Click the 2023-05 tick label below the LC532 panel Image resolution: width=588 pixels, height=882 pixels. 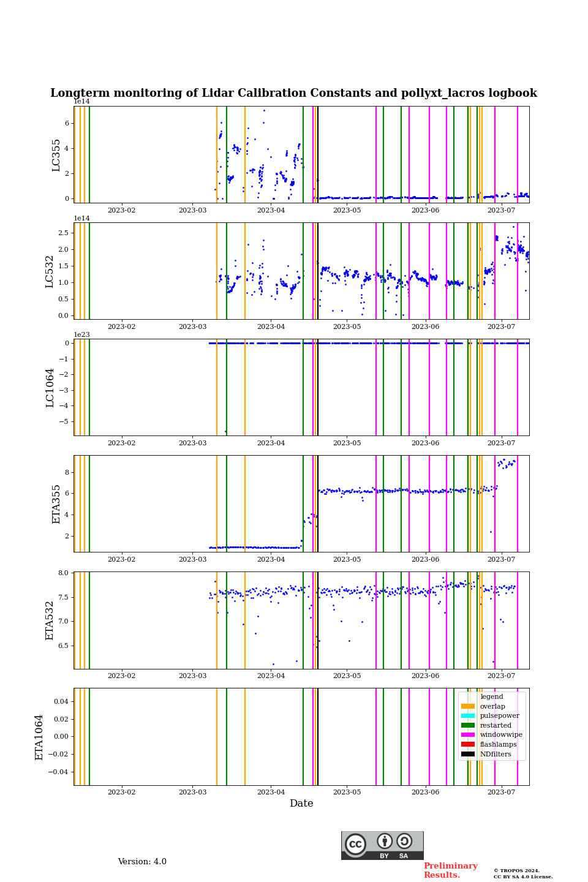coord(347,326)
